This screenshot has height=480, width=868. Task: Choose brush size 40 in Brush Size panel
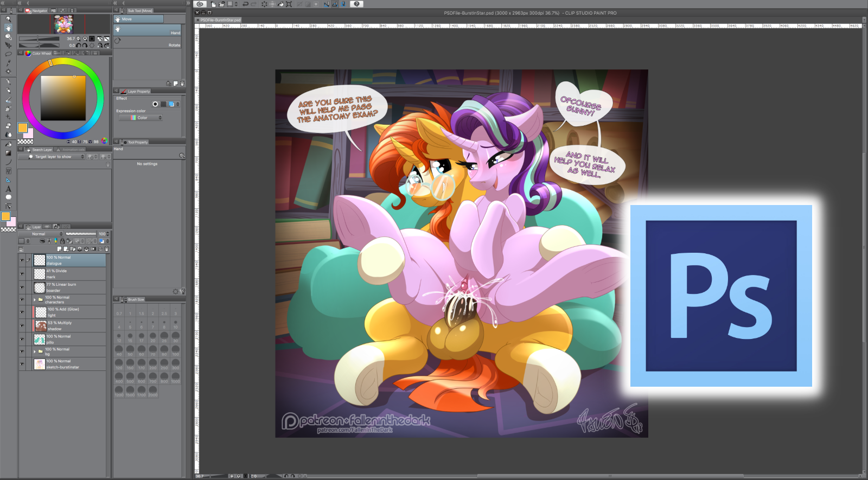119,351
